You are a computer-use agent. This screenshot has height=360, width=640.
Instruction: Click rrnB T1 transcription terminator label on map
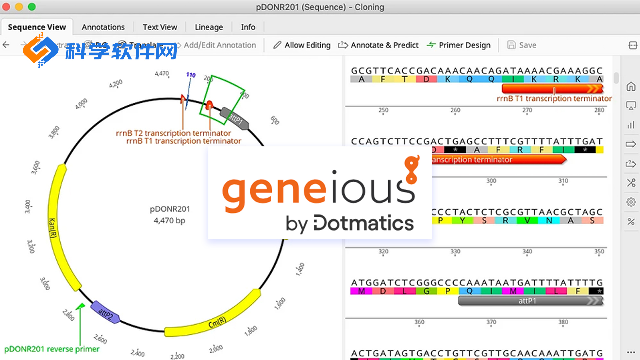pos(184,141)
